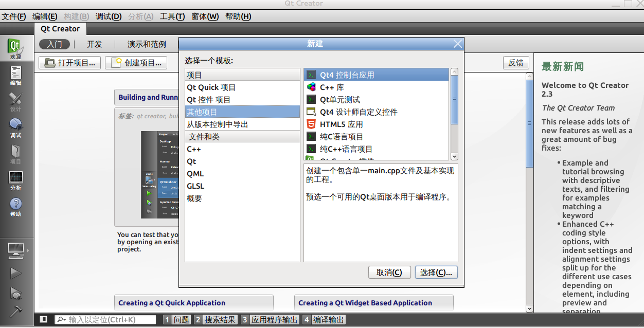The image size is (644, 328).
Task: Click 选择(C)... in the dialog
Action: (x=436, y=272)
